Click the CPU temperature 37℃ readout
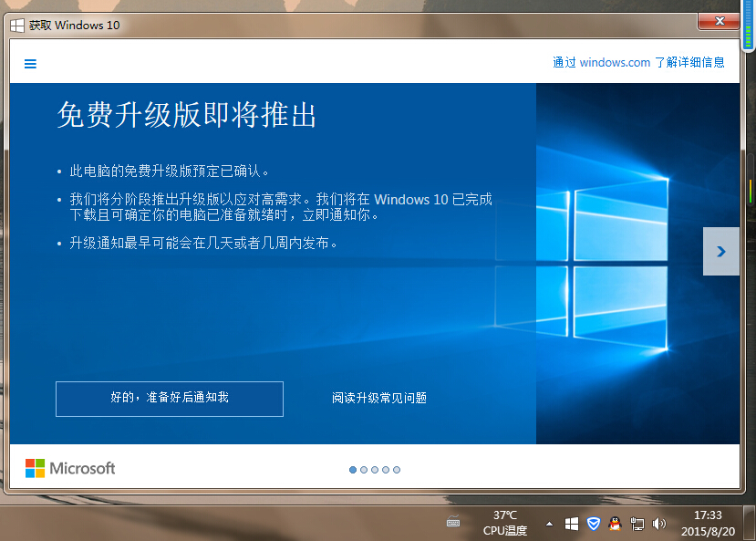The height and width of the screenshot is (541, 756). point(505,523)
